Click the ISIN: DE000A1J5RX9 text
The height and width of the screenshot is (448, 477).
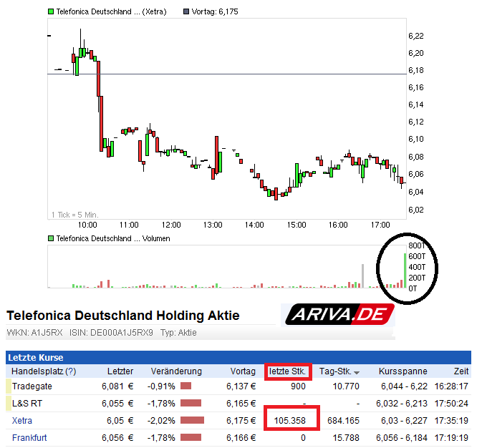coord(111,333)
